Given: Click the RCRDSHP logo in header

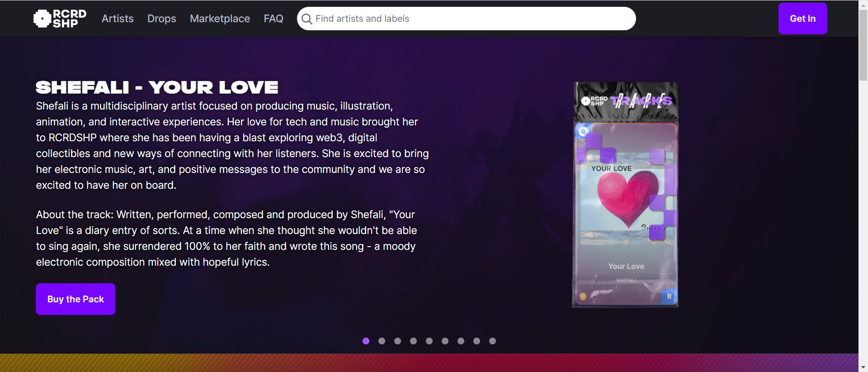Looking at the screenshot, I should pos(60,19).
